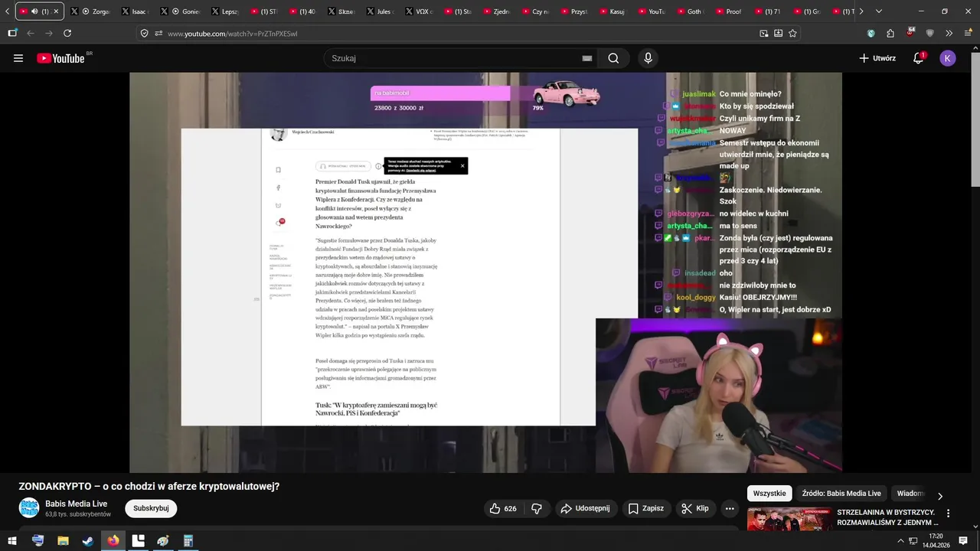Open Strzelanina w Bystrzycy recommended video thumbnail
Screen dimensions: 980x551
pos(789,519)
